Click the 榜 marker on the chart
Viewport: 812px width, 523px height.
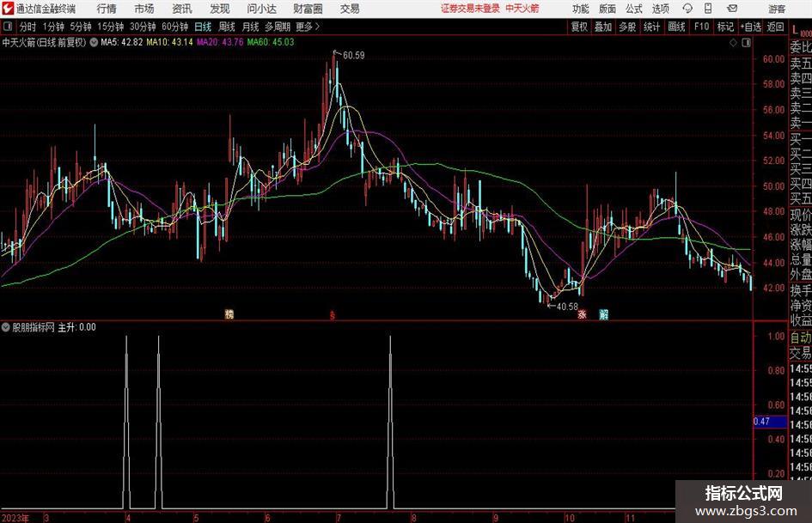point(229,313)
